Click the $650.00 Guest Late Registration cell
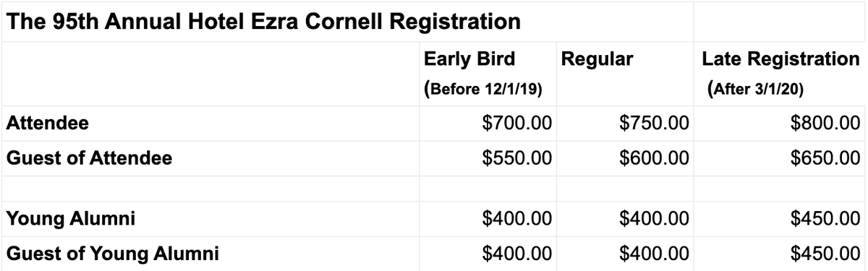The height and width of the screenshot is (271, 868). click(780, 158)
